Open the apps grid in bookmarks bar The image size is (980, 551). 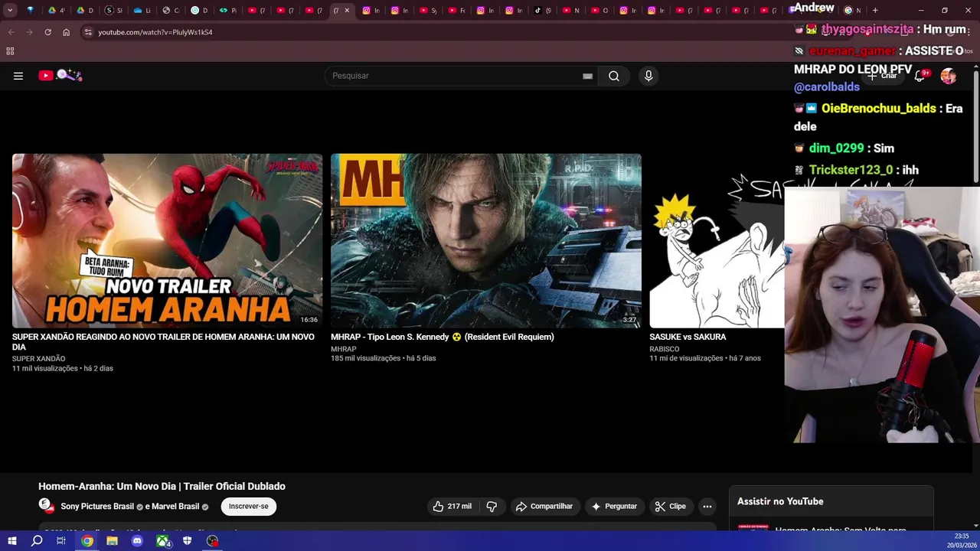click(10, 51)
